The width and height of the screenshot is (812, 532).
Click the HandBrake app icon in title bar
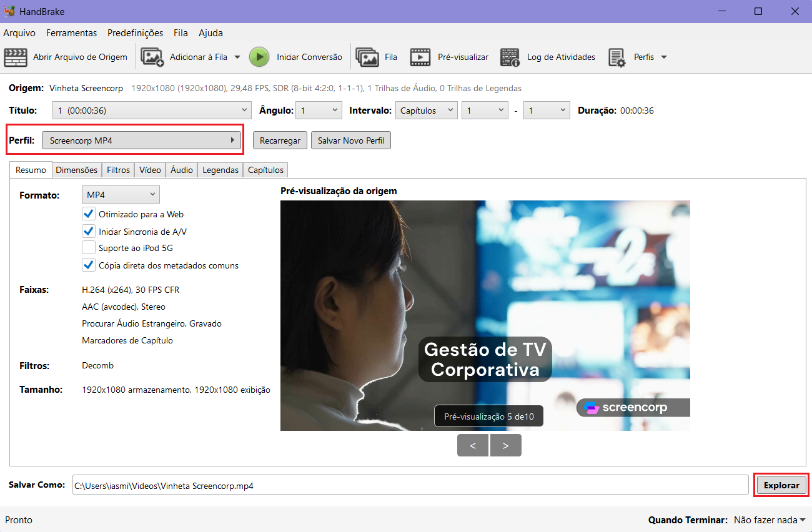click(9, 12)
